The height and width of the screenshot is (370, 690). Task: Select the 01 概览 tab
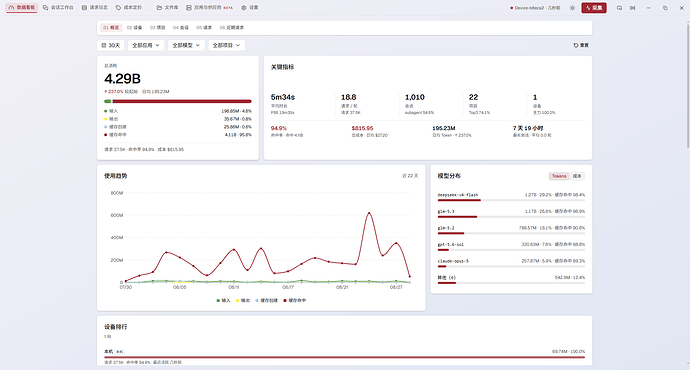[x=111, y=28]
